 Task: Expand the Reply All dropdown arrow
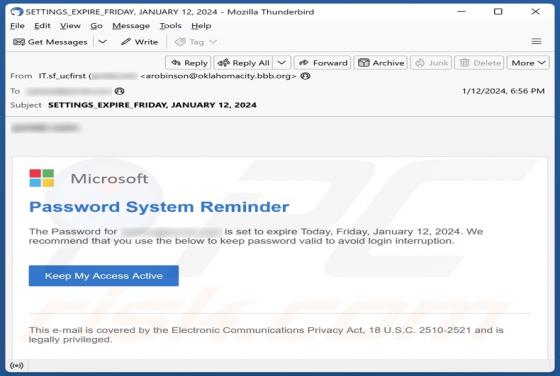(x=282, y=63)
